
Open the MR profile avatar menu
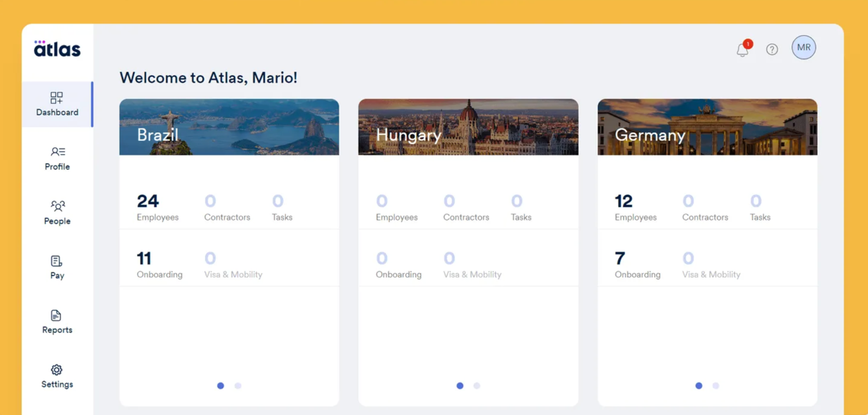click(x=804, y=48)
